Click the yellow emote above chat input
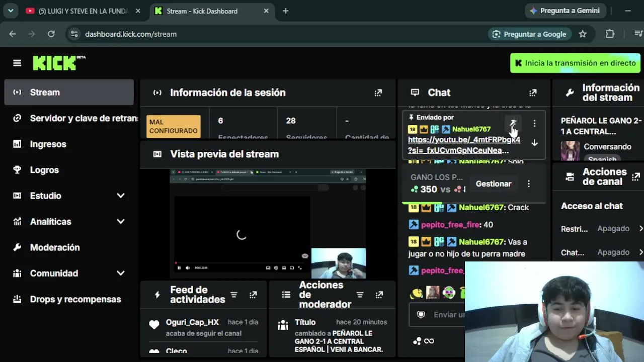The width and height of the screenshot is (644, 362). pyautogui.click(x=416, y=293)
